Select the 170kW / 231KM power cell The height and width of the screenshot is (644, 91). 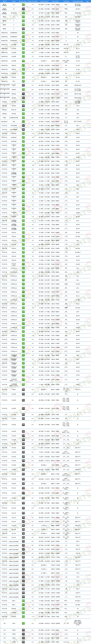55,29
